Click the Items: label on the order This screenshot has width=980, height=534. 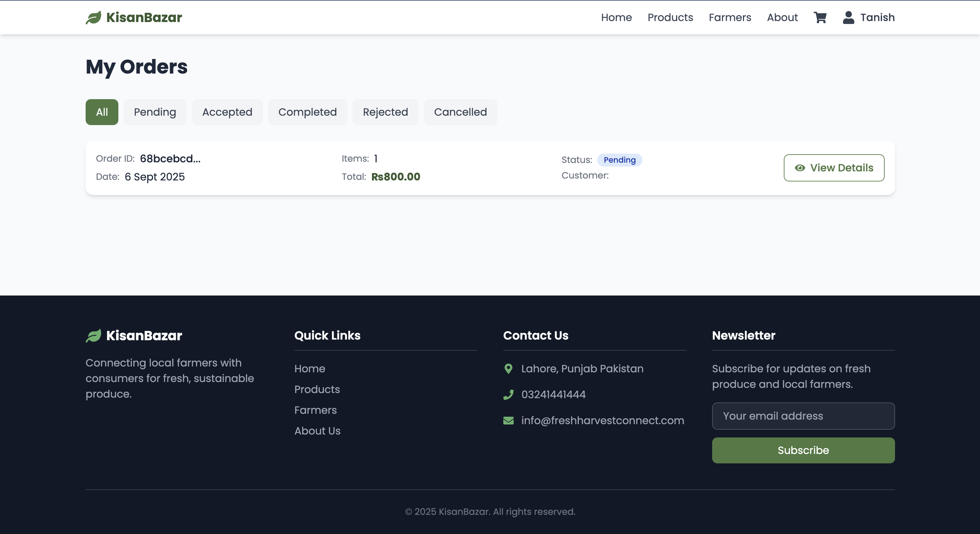355,158
